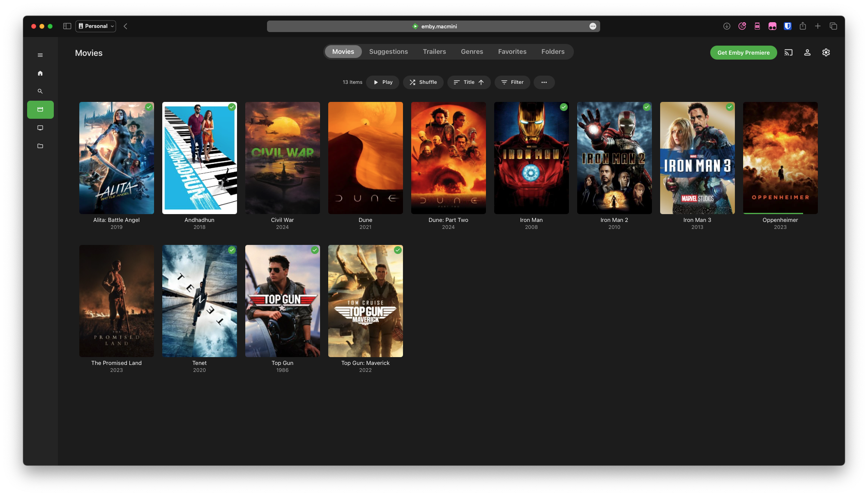Open the hamburger menu in sidebar
This screenshot has height=496, width=868.
coord(40,55)
